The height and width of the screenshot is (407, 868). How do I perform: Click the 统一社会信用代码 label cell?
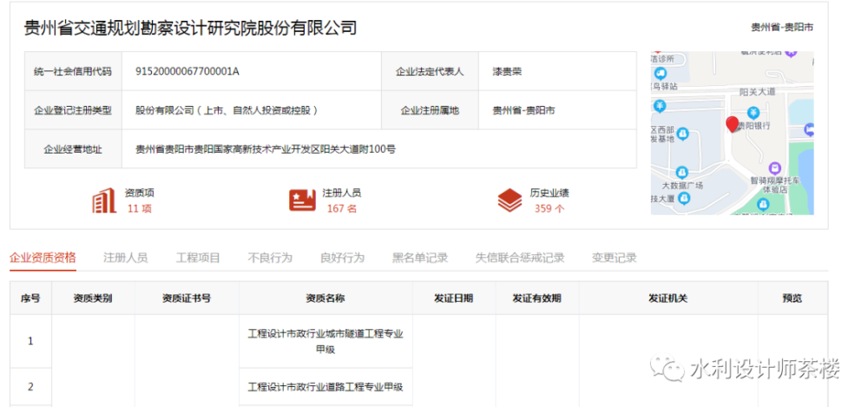73,71
